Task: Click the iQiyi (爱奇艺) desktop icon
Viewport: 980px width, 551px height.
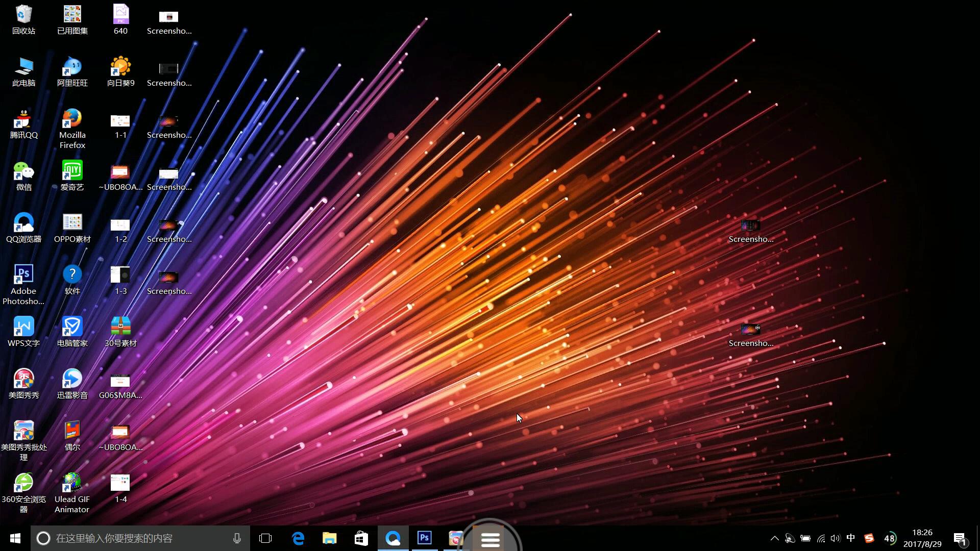Action: 72,176
